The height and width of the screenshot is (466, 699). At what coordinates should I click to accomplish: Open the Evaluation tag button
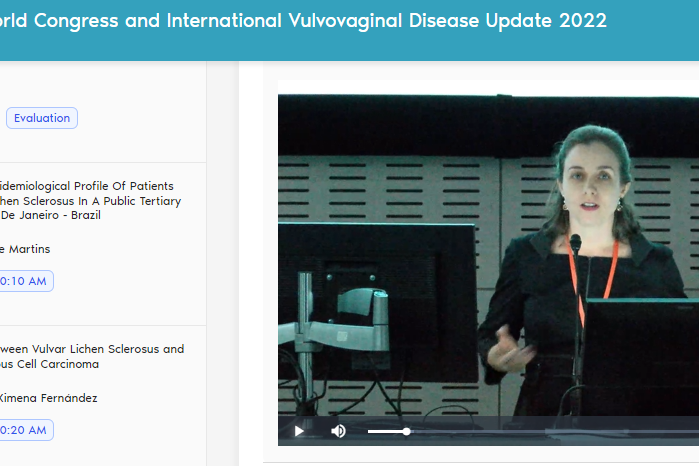(x=42, y=118)
